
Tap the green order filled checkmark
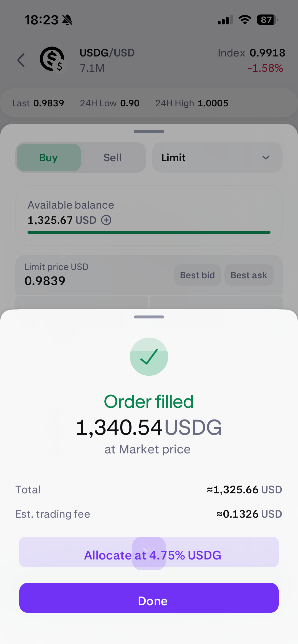pos(149,357)
